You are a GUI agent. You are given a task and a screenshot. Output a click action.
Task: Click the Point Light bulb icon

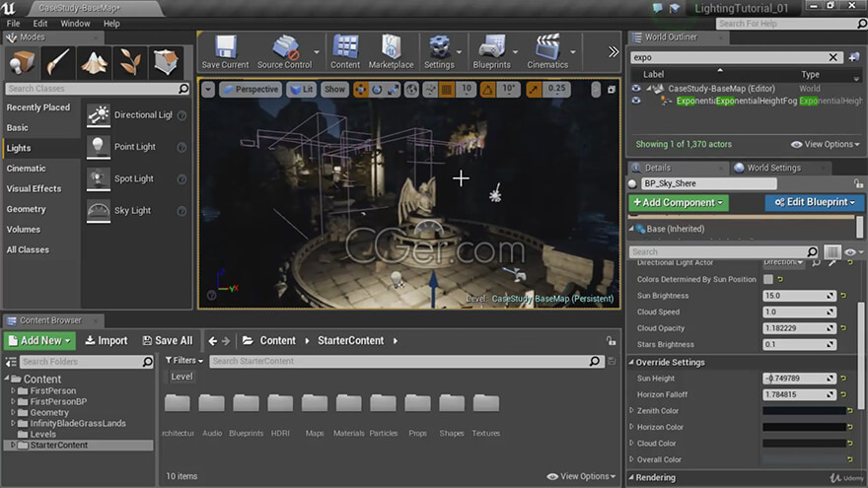click(x=98, y=147)
